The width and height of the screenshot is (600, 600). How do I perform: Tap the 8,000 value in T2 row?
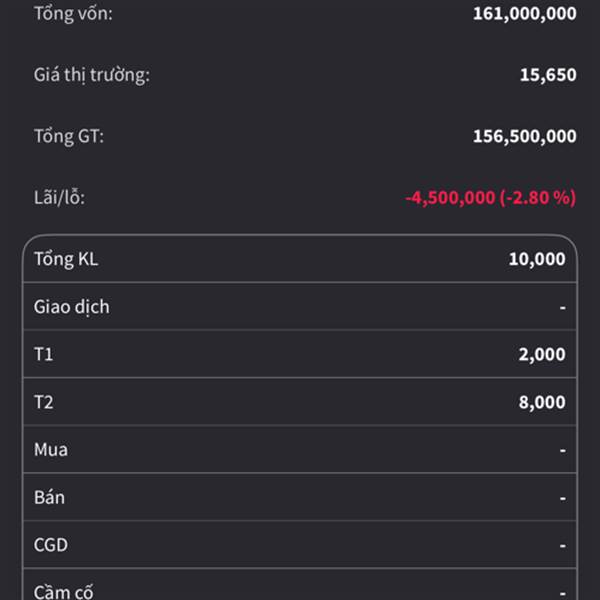pyautogui.click(x=541, y=402)
